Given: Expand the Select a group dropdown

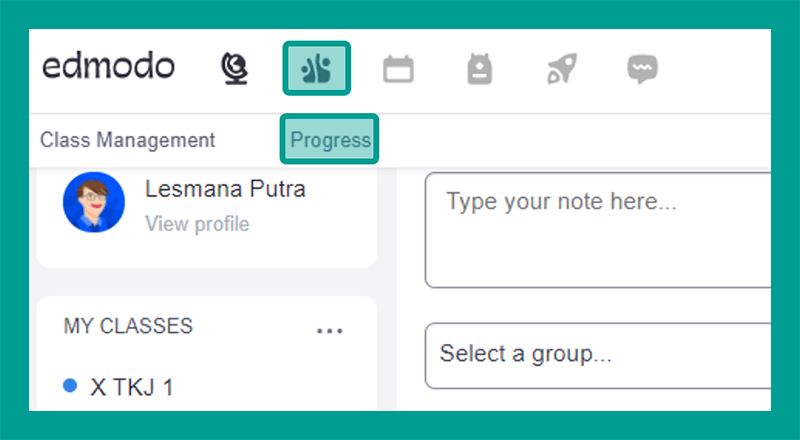Looking at the screenshot, I should 600,354.
